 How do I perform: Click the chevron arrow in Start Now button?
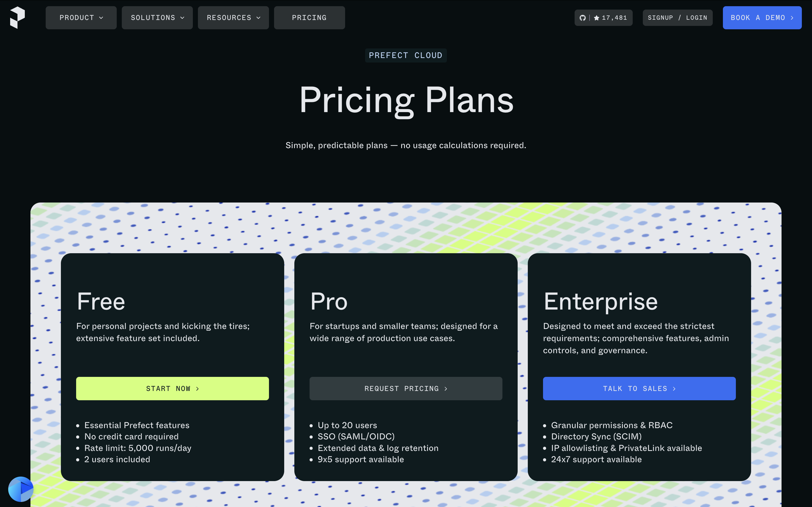[x=197, y=388]
